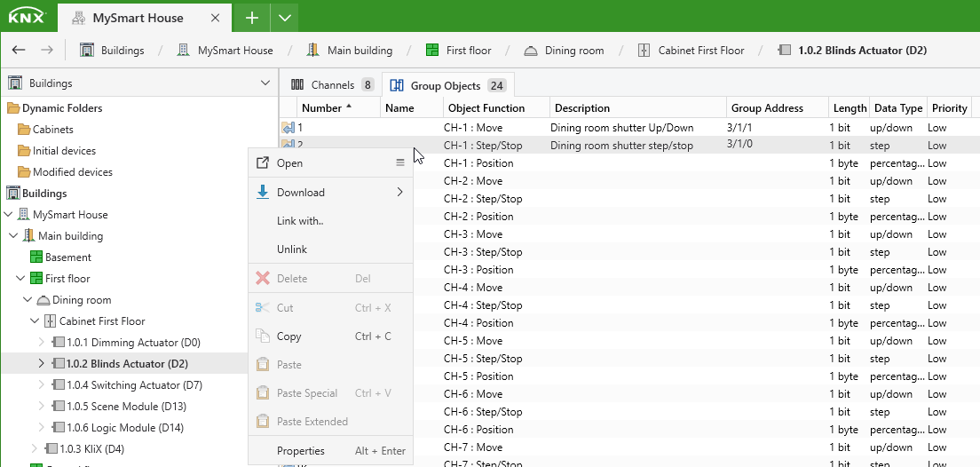The image size is (980, 467).
Task: Click the Dining room icon in tree
Action: pyautogui.click(x=43, y=299)
